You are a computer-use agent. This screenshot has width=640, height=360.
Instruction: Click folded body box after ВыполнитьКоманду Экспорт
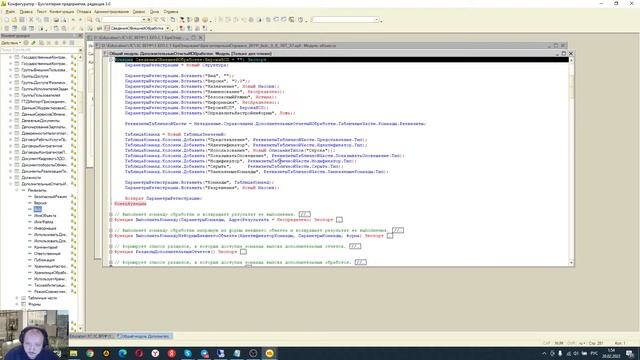click(339, 220)
